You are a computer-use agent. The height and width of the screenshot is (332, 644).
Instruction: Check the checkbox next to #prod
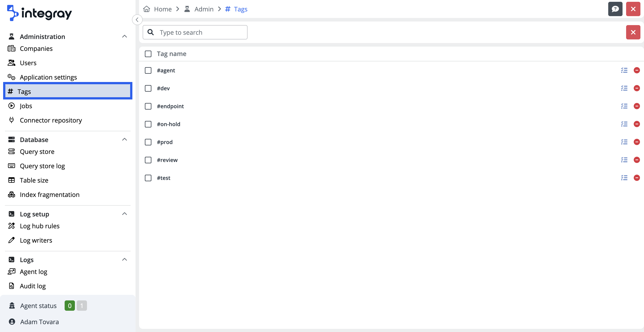click(x=148, y=142)
